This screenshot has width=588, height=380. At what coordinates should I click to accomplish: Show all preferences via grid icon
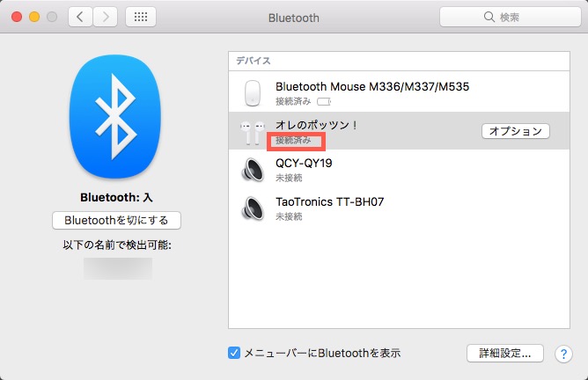[142, 17]
